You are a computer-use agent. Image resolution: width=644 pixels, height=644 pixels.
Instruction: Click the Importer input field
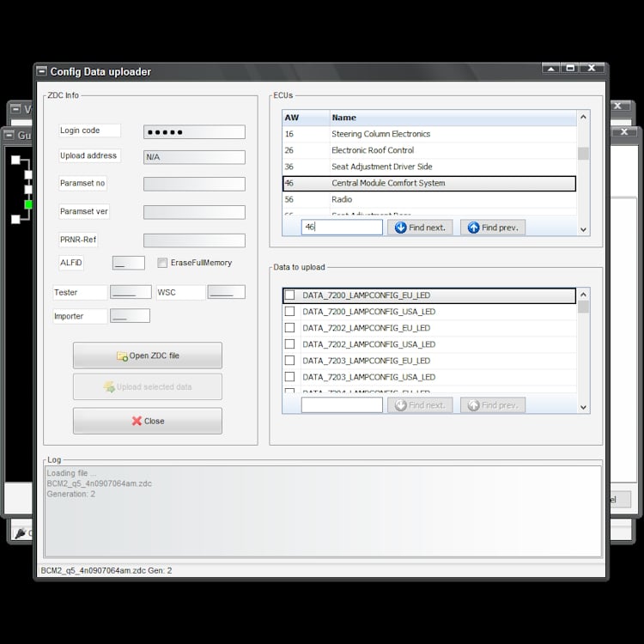130,316
